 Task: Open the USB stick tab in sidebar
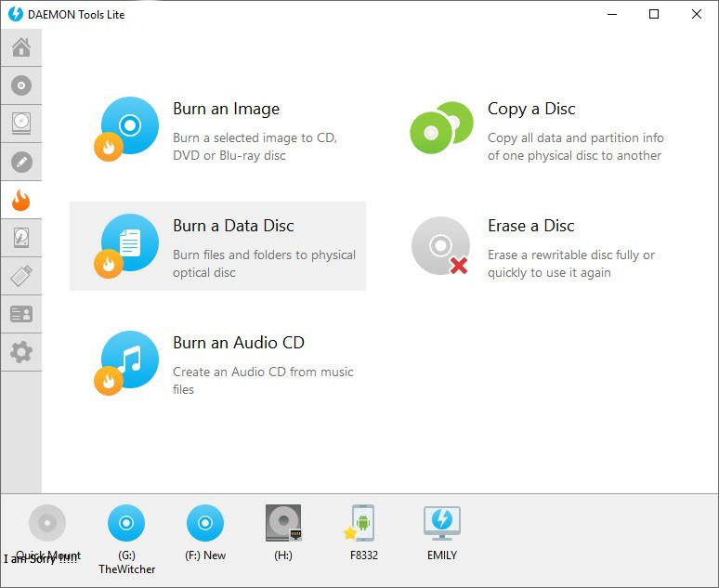[x=21, y=276]
